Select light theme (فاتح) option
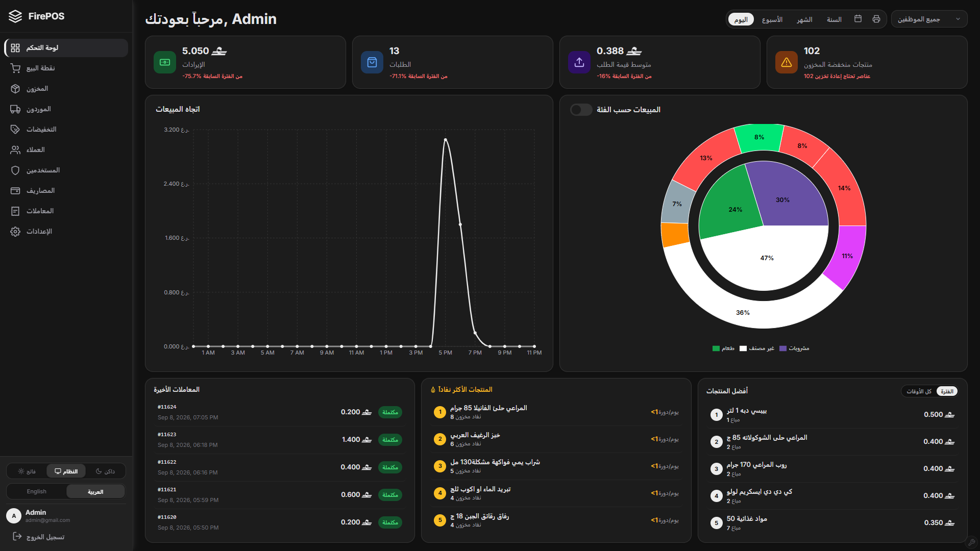This screenshot has height=551, width=980. pos(27,471)
